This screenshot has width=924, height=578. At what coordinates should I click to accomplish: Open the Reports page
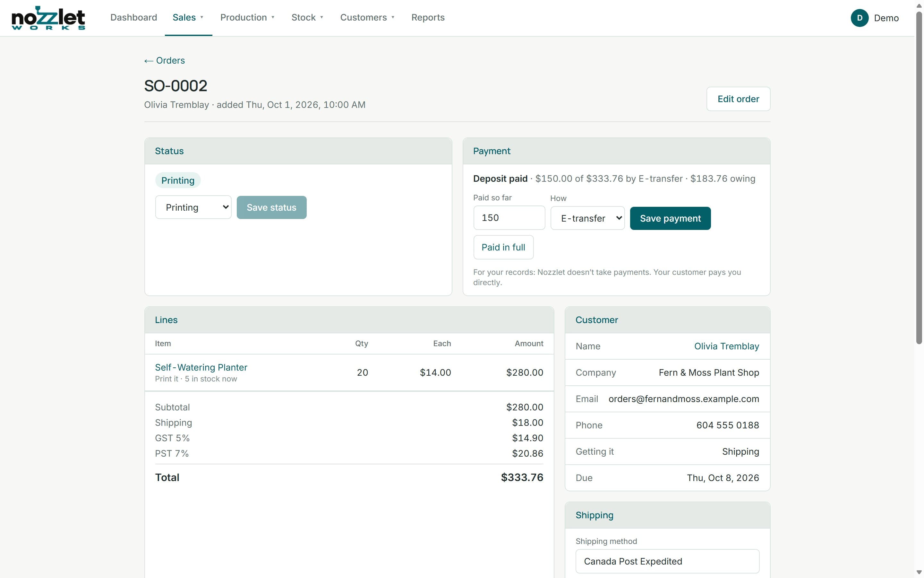pos(428,18)
